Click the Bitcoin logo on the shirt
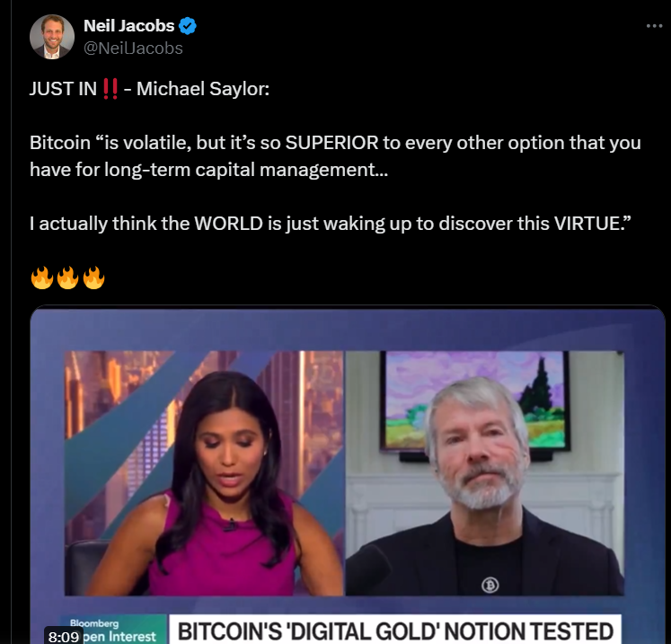 pos(490,585)
